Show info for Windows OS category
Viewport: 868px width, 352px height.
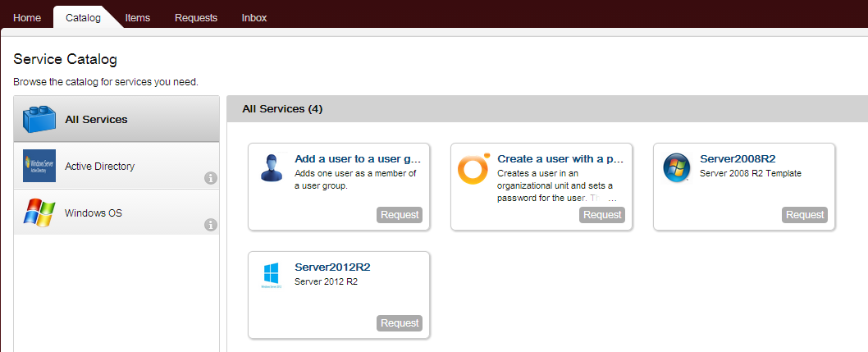[x=210, y=225]
